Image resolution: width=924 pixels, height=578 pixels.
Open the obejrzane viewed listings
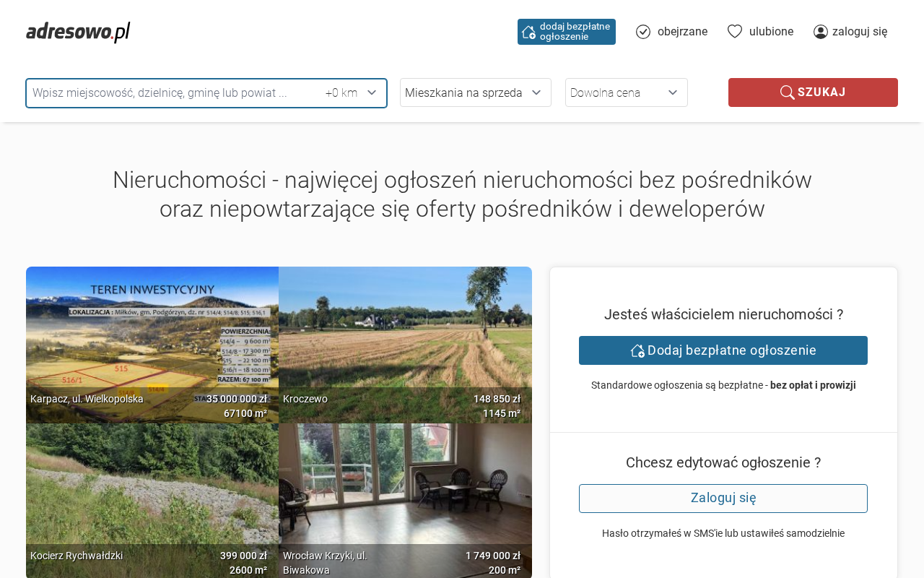[681, 32]
